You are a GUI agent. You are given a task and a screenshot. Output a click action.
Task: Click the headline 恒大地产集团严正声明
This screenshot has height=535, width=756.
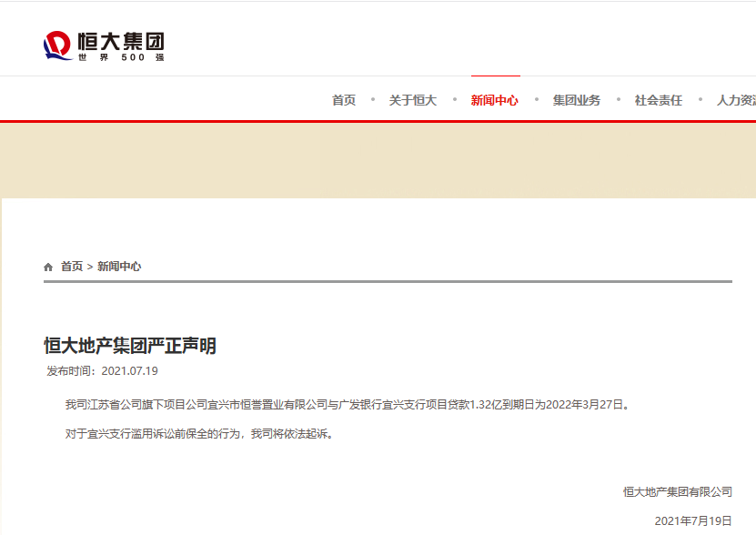(130, 346)
